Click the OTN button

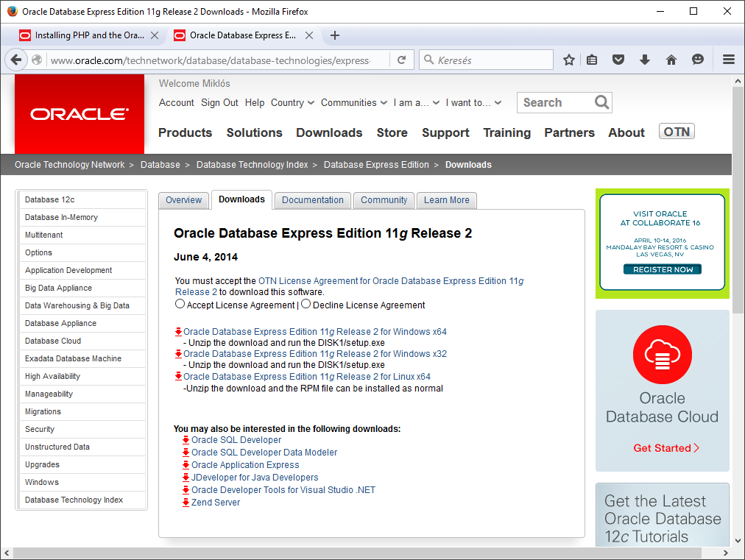point(677,132)
